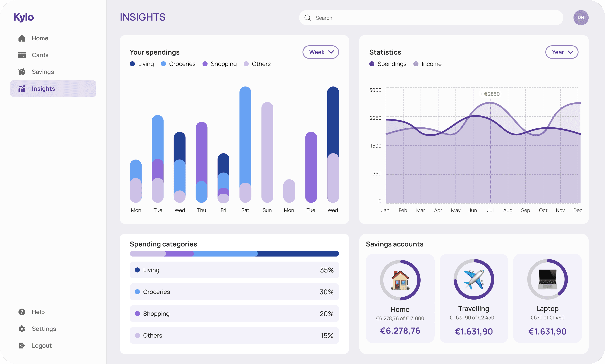
Task: Click the Help question mark icon
Action: click(22, 312)
